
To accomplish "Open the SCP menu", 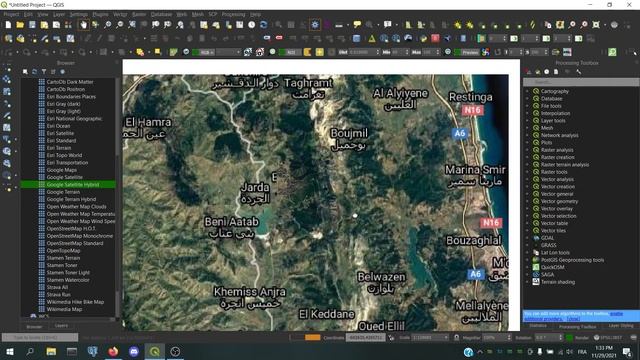I will coord(213,14).
